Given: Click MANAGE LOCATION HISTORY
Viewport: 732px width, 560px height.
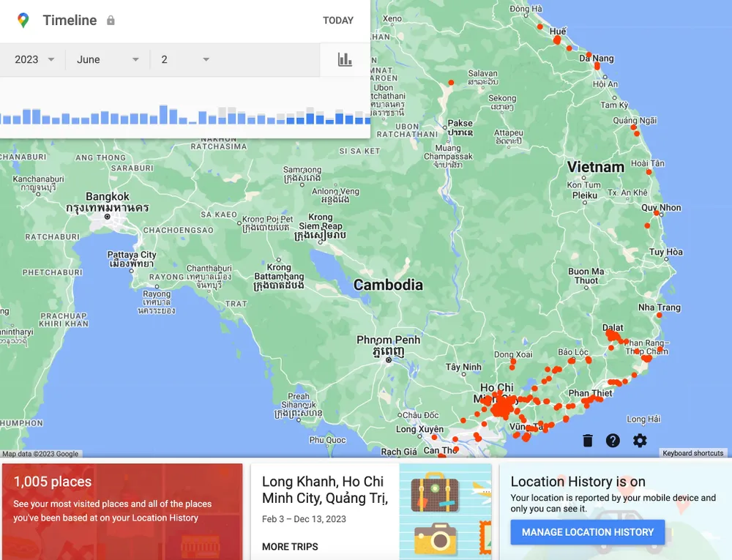Looking at the screenshot, I should [x=586, y=532].
